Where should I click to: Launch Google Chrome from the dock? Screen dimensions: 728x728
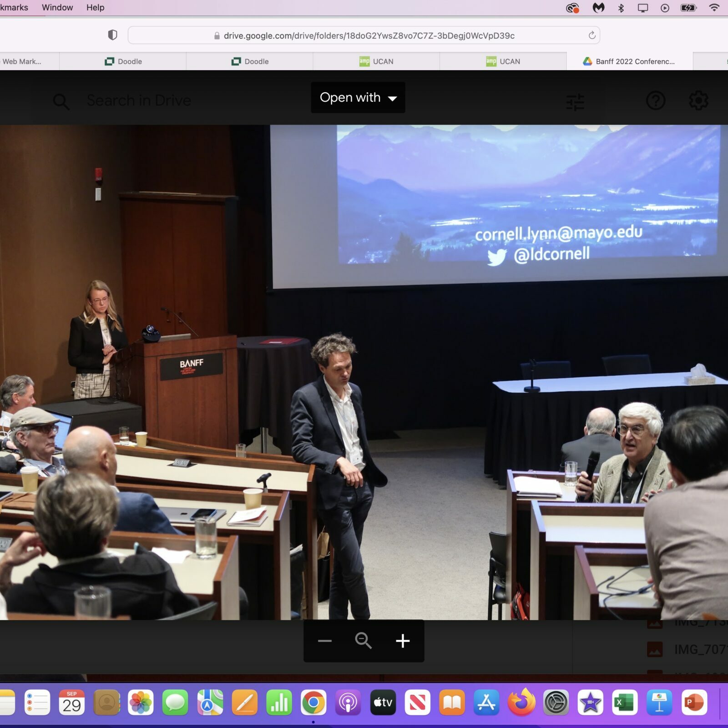click(313, 703)
